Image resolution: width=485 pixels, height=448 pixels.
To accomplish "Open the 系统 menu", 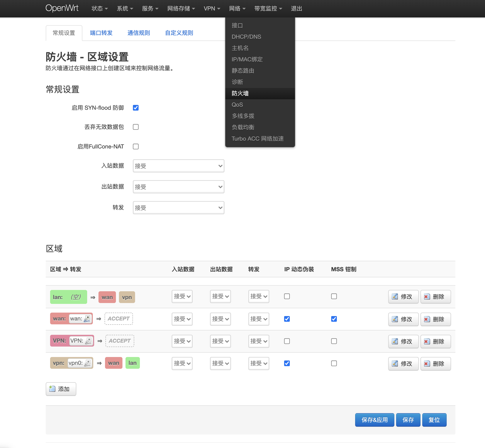I will (x=125, y=8).
